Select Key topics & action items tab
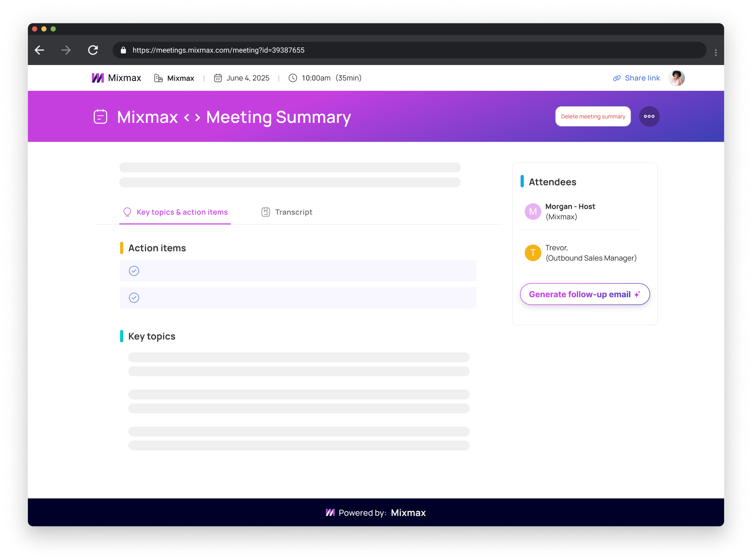Viewport: 752px width, 560px height. click(x=175, y=212)
